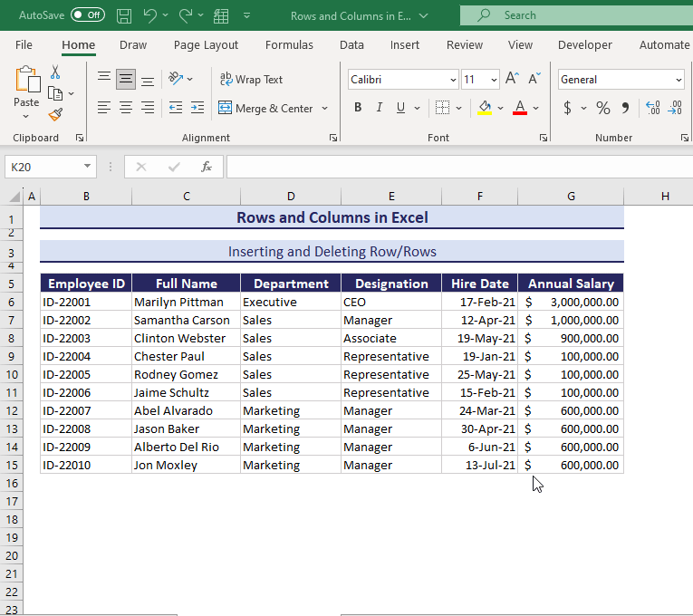Open Fill Color palette arrow

point(500,108)
